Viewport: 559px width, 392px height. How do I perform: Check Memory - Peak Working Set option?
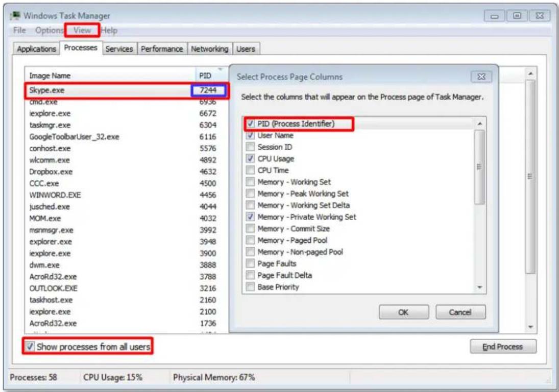tap(251, 193)
